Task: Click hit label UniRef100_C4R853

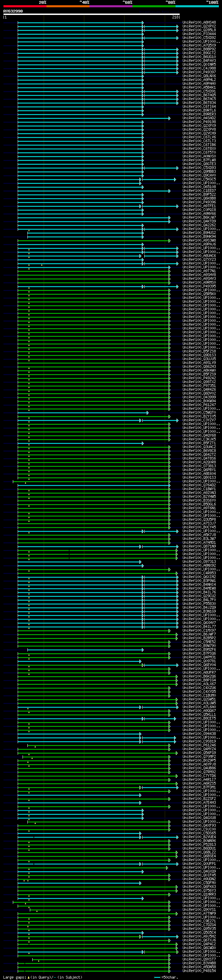Action: pyautogui.click(x=199, y=573)
